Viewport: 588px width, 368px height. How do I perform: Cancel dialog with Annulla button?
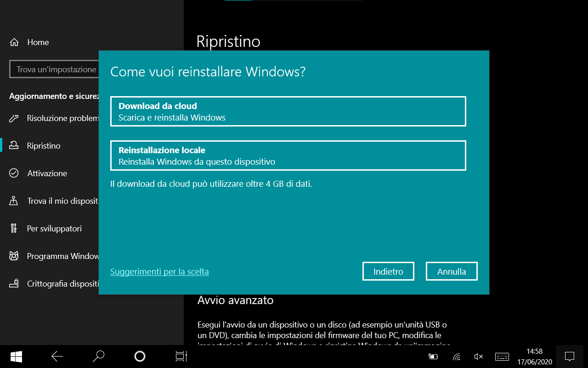click(x=452, y=271)
